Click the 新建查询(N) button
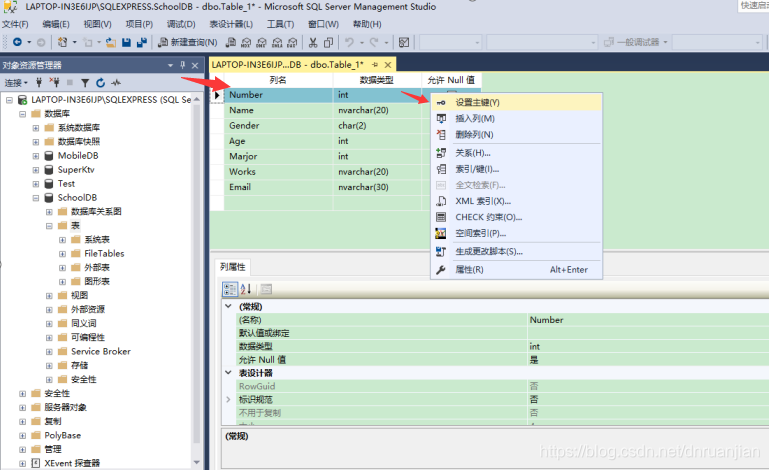 pyautogui.click(x=188, y=42)
